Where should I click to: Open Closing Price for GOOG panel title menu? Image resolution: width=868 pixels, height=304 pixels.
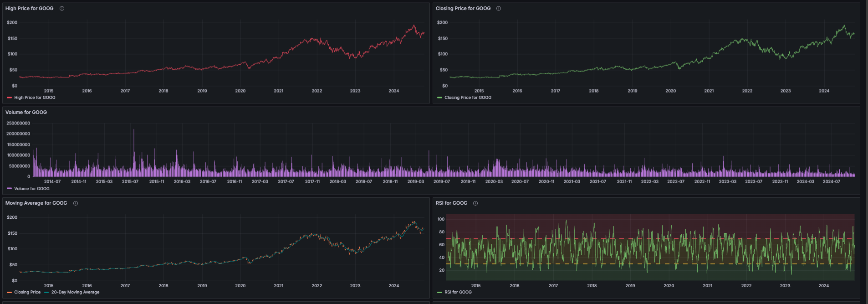coord(463,9)
